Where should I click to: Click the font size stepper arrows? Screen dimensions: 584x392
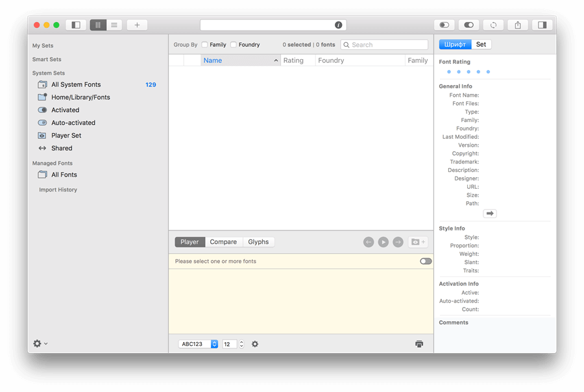tap(241, 344)
